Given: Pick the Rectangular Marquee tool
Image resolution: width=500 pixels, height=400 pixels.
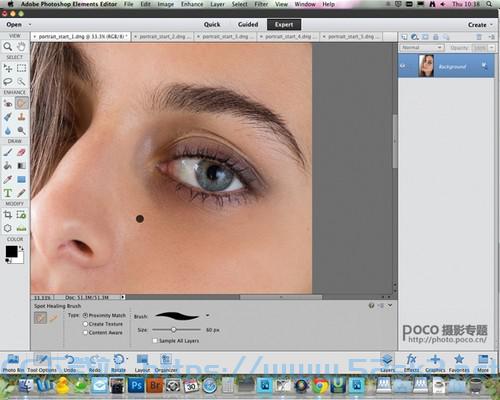Looking at the screenshot, I should pyautogui.click(x=21, y=68).
